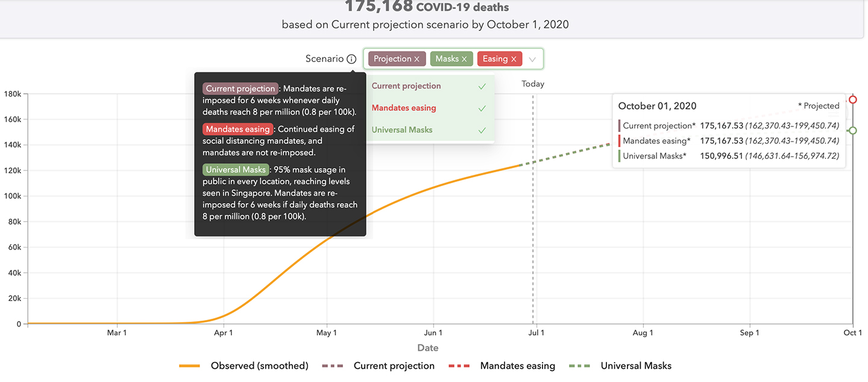
Task: Click the green Universal Masks endpoint marker
Action: click(x=852, y=130)
